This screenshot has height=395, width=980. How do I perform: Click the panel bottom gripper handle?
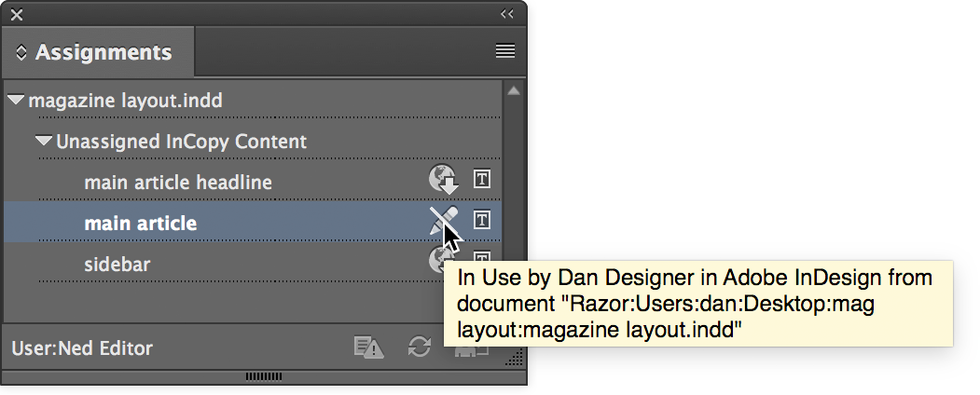pos(264,376)
